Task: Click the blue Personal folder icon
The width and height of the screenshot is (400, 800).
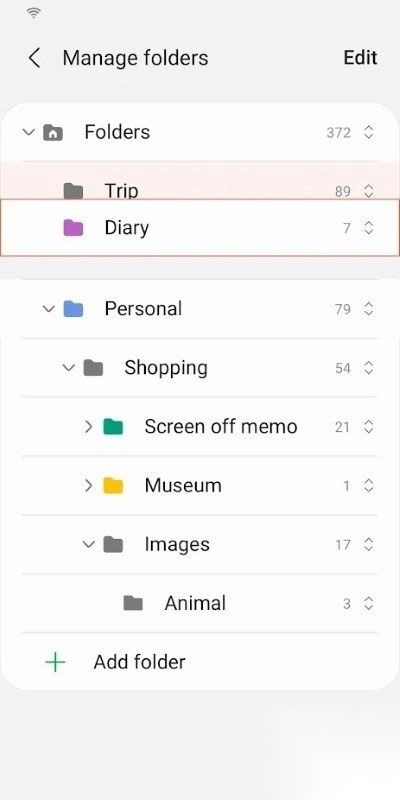Action: (73, 309)
